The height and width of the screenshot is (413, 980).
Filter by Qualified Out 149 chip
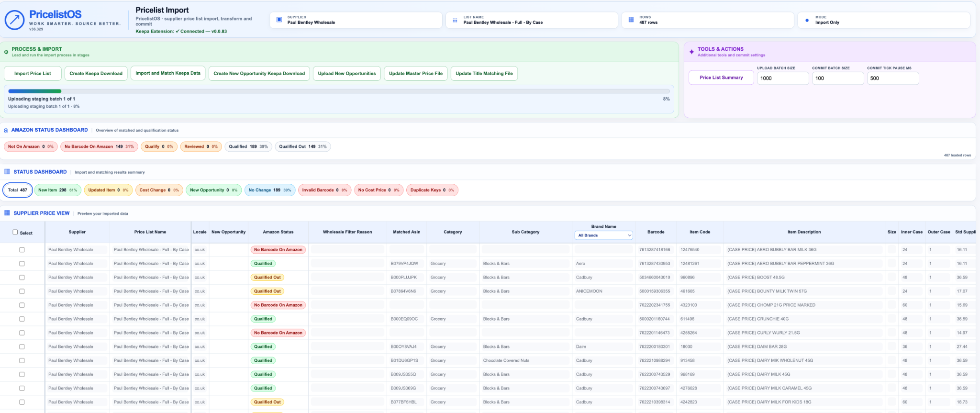[x=303, y=147]
